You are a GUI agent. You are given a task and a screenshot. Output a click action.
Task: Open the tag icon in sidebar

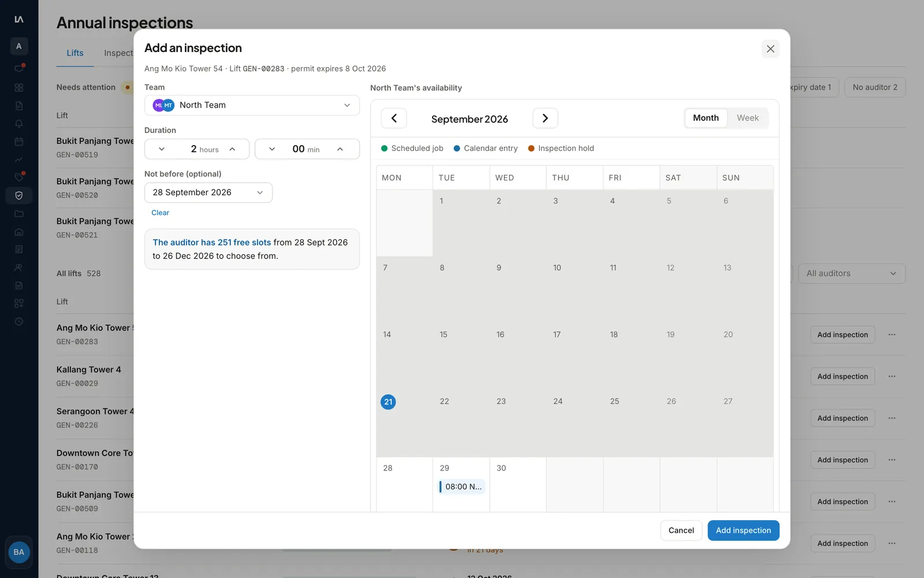coord(18,177)
